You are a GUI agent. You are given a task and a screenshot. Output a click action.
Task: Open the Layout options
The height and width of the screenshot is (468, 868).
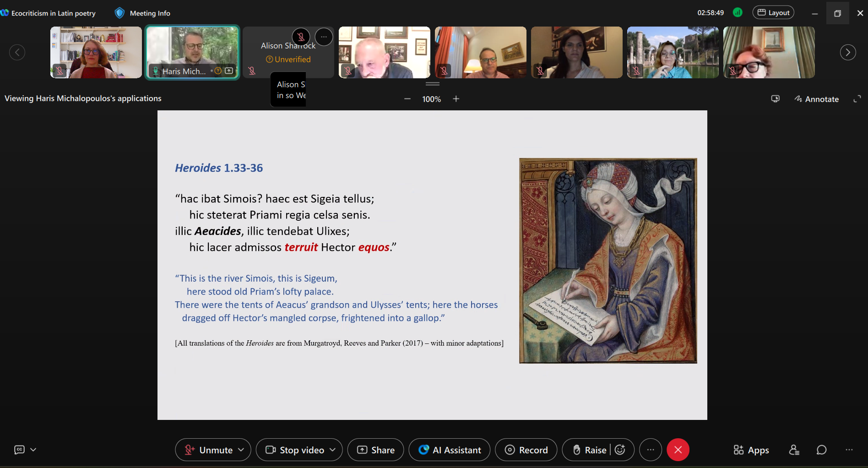[x=773, y=13]
